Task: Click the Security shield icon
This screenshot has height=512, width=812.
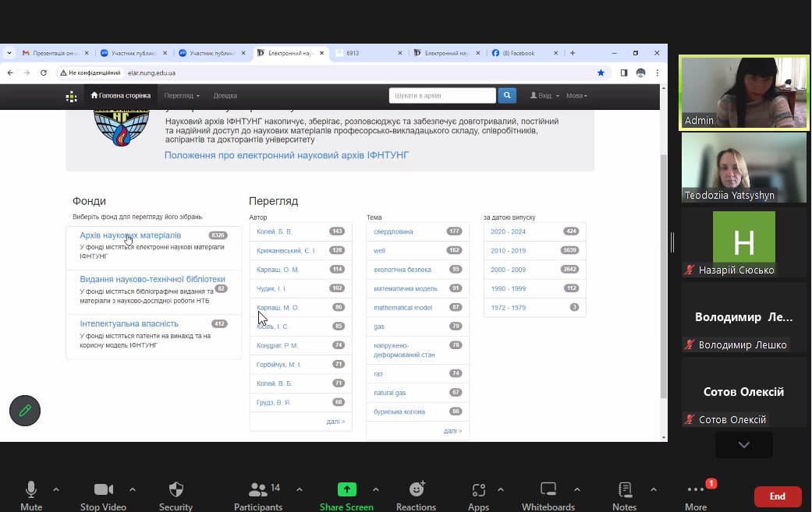Action: (176, 490)
